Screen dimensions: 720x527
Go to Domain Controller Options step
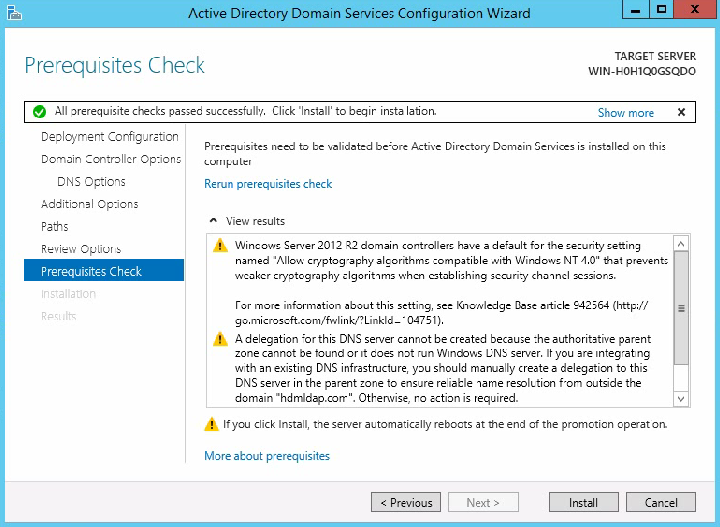pyautogui.click(x=111, y=159)
